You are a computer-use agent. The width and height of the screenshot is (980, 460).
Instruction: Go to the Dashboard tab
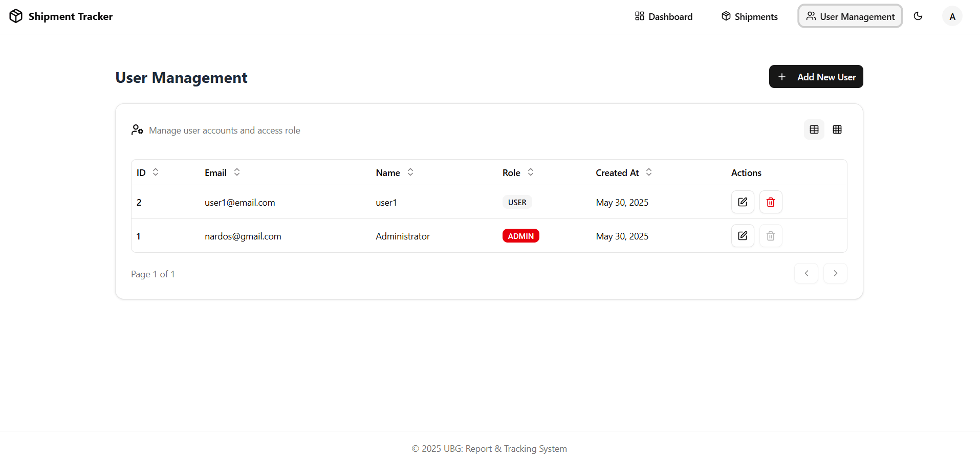pos(664,16)
